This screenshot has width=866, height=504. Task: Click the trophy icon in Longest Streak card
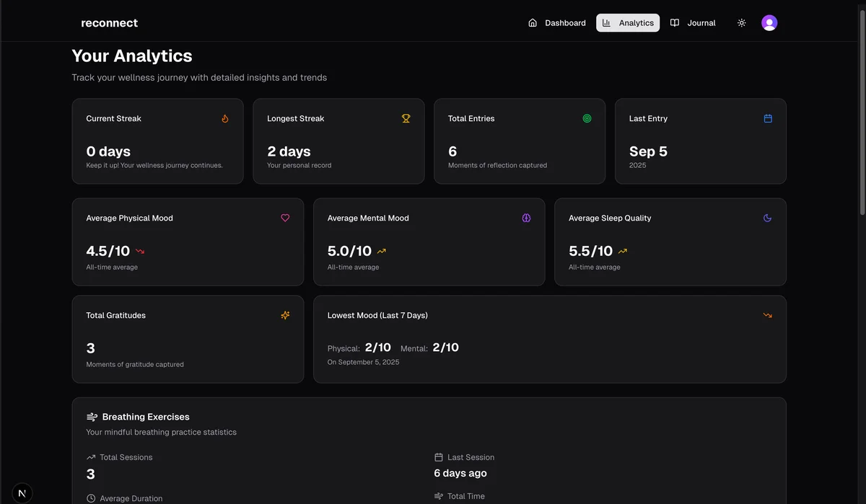[x=406, y=119]
